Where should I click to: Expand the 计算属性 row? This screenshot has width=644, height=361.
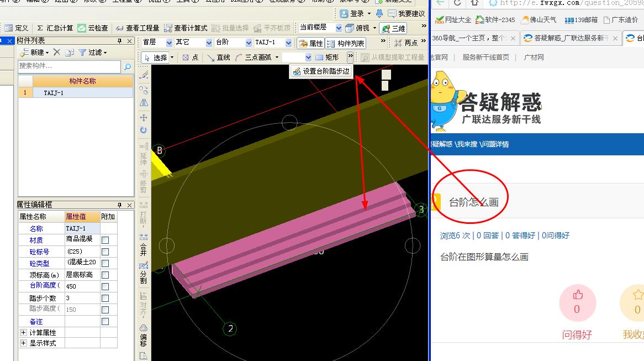point(23,333)
